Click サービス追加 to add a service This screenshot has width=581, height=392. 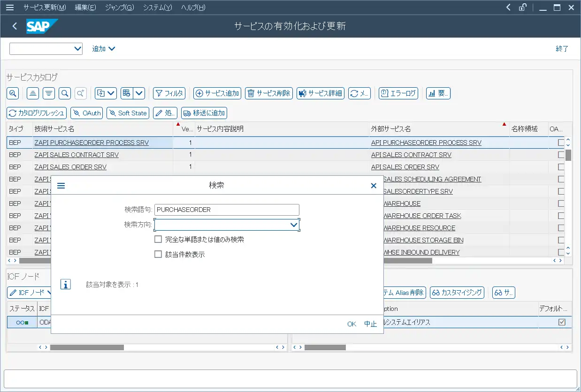point(217,93)
